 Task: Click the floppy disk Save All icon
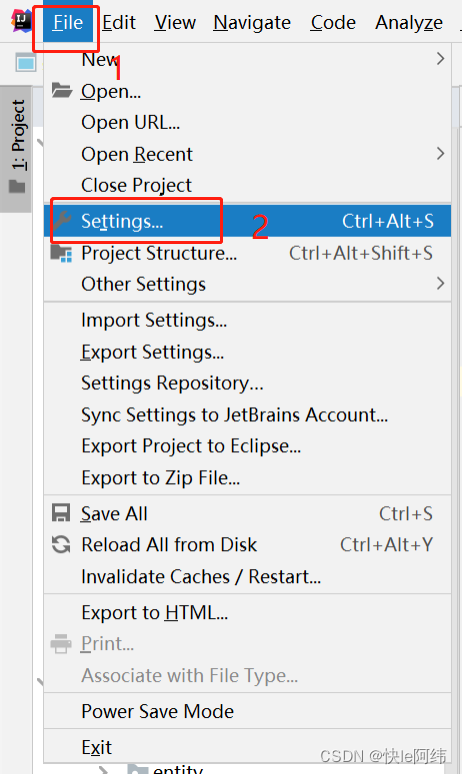61,513
